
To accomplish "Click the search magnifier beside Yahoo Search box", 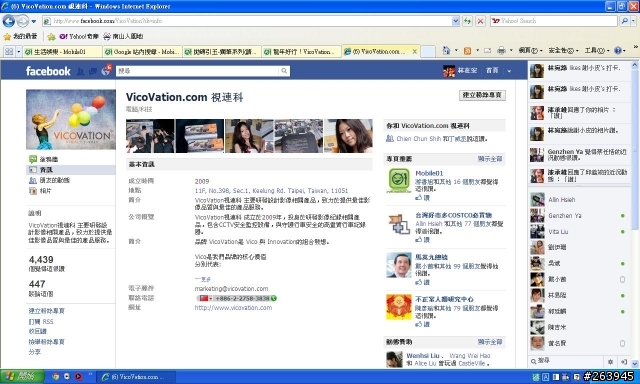I will point(624,21).
